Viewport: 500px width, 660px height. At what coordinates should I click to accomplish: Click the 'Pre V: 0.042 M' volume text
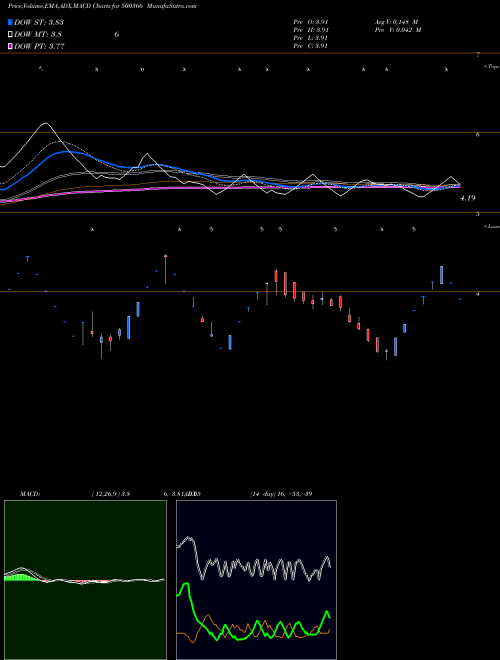pos(398,30)
